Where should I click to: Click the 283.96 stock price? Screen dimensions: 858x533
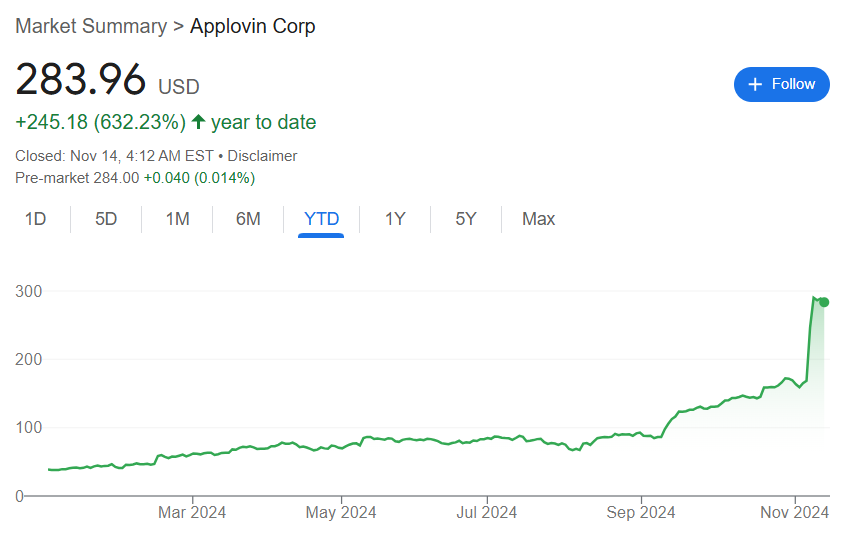[x=81, y=80]
